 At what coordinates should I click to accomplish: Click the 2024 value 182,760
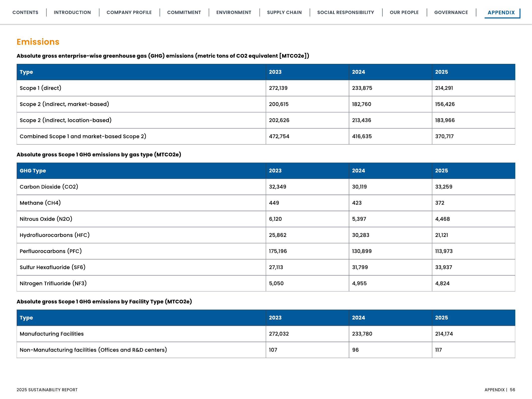[361, 104]
